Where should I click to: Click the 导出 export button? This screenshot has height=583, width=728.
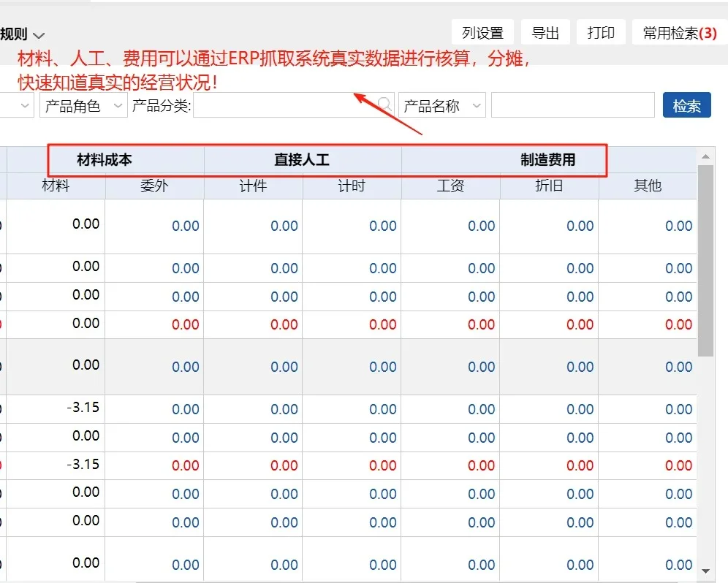click(545, 31)
